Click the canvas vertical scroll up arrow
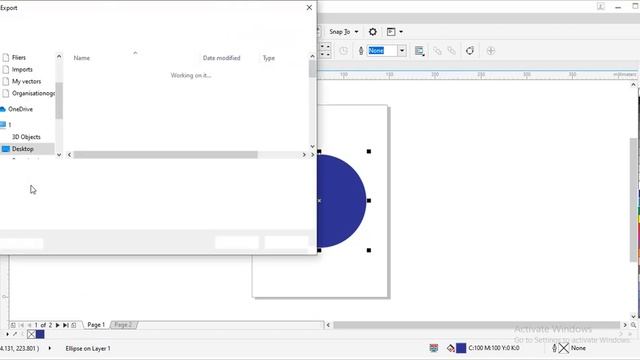Image resolution: width=640 pixels, height=360 pixels. pyautogui.click(x=633, y=84)
